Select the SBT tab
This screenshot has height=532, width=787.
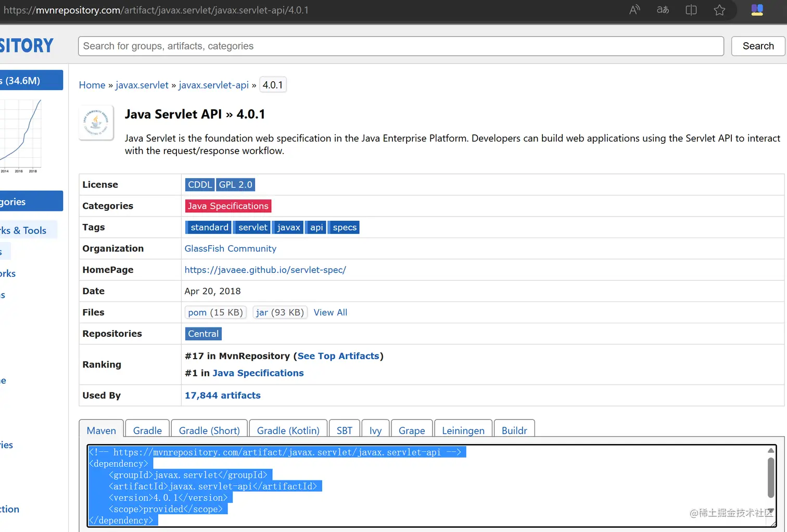click(x=345, y=430)
